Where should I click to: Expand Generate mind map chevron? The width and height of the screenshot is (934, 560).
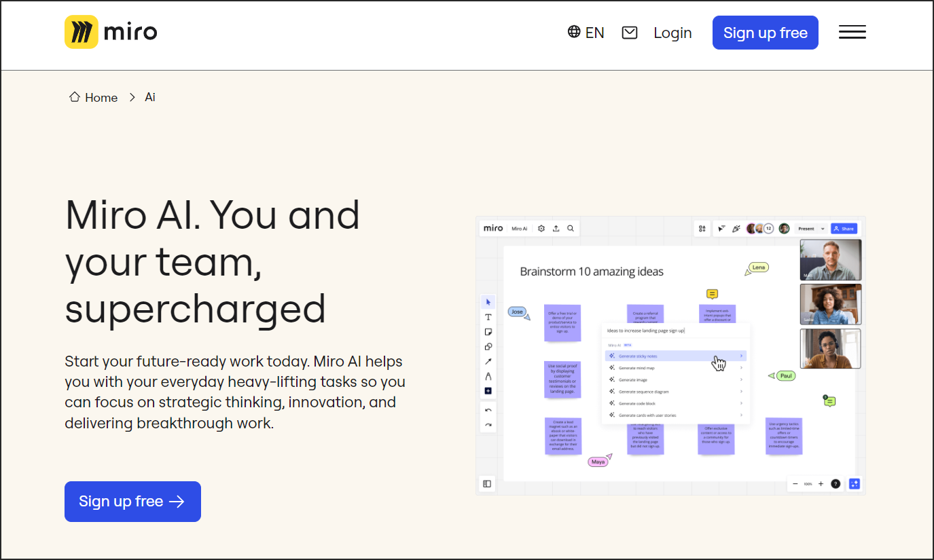tap(741, 368)
